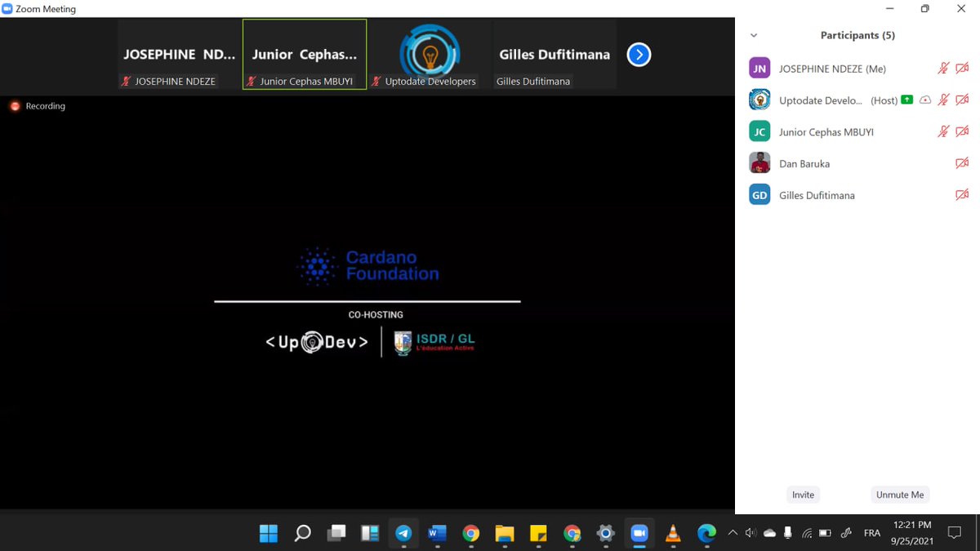Click the Zoom Meeting title bar icon
Image resolution: width=980 pixels, height=551 pixels.
tap(7, 9)
